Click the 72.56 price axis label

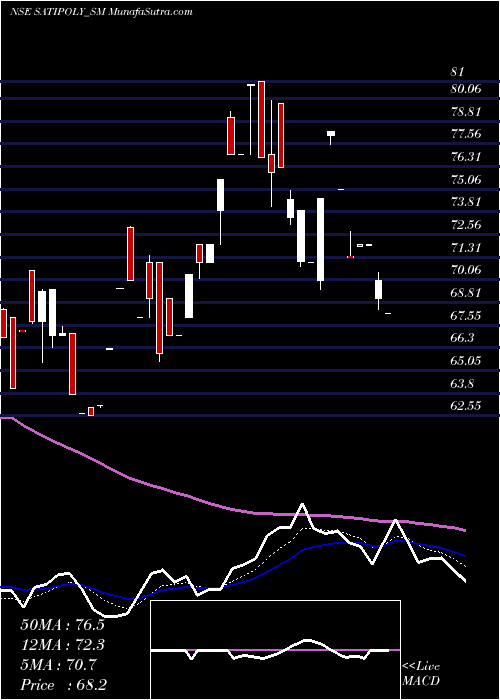466,225
